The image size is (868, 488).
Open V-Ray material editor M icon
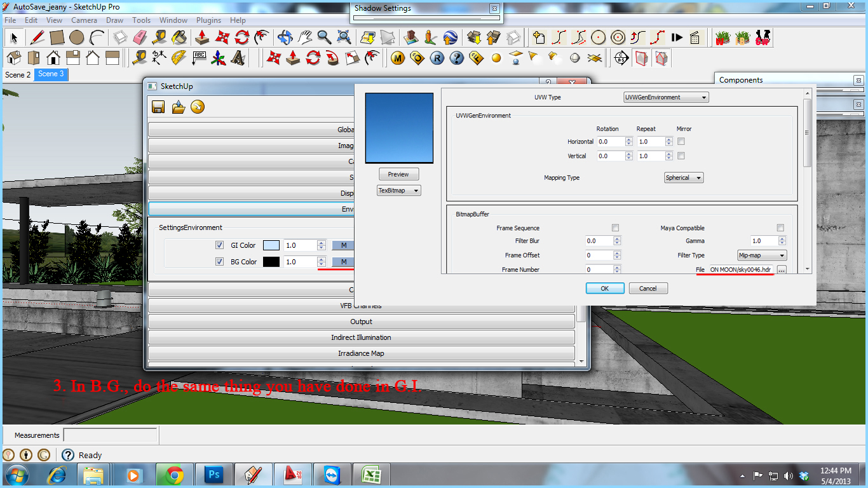click(x=398, y=58)
